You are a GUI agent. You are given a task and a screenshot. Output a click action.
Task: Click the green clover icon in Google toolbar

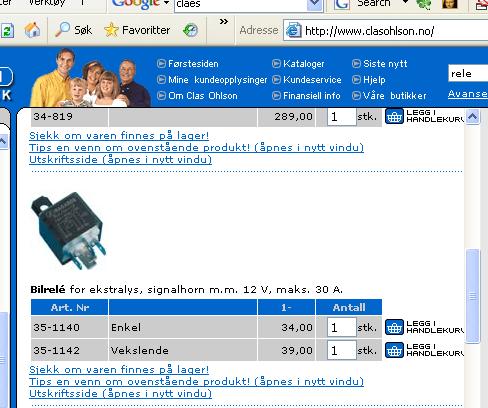423,4
